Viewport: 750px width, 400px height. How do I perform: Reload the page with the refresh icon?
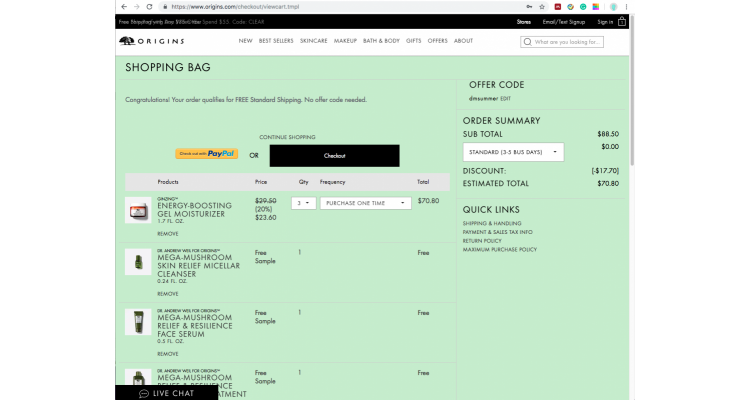click(x=149, y=7)
